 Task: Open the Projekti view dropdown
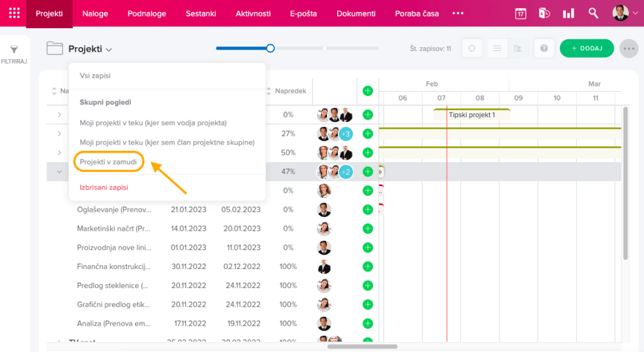tap(90, 49)
